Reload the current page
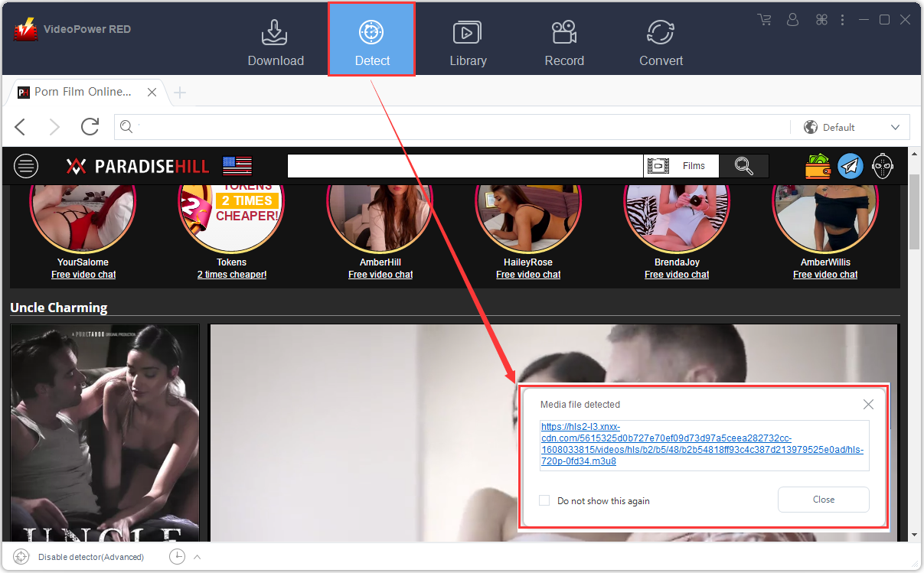924x573 pixels. coord(90,127)
